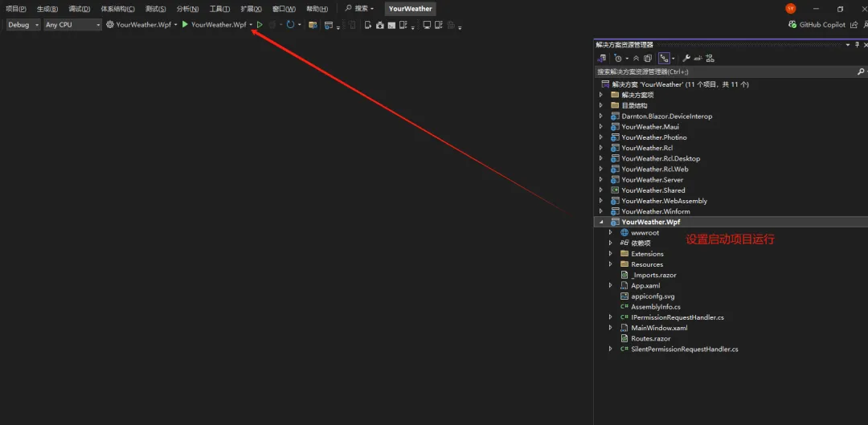Click the hollow green Start Without Debugging icon
Viewport: 868px width, 425px height.
point(260,25)
